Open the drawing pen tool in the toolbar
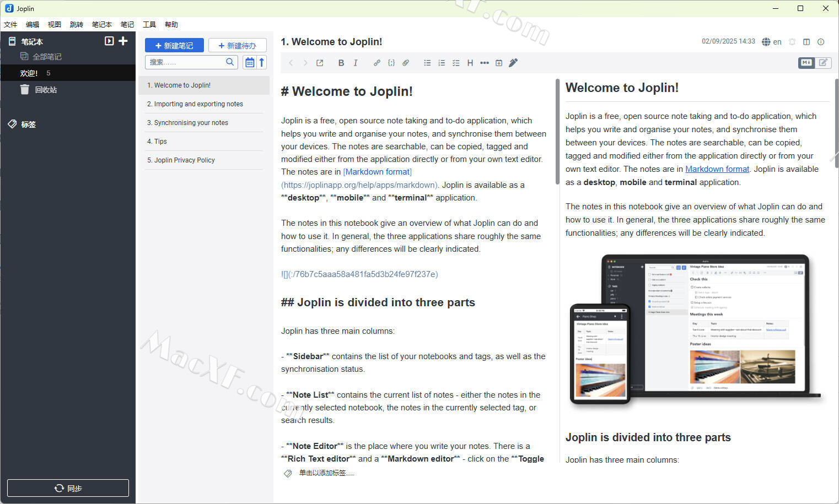Screen dimensions: 839x504 pyautogui.click(x=513, y=63)
